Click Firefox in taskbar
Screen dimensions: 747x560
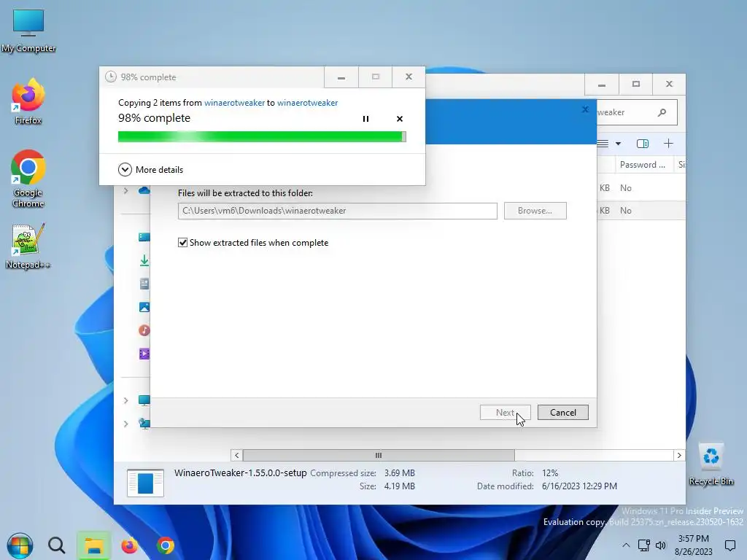(x=129, y=545)
